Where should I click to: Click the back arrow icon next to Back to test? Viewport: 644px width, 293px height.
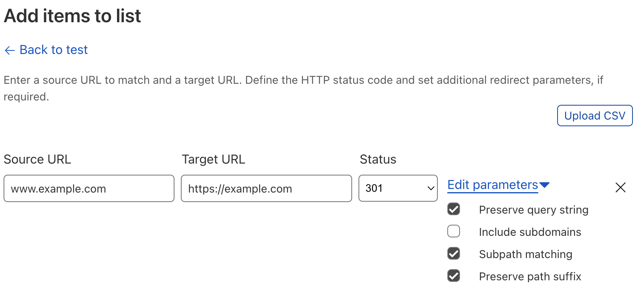pos(10,50)
